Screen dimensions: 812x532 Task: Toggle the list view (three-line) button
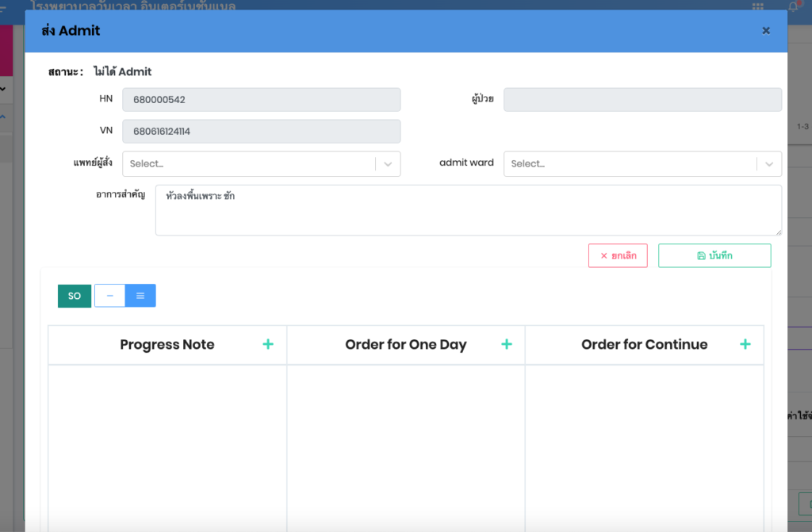[140, 296]
